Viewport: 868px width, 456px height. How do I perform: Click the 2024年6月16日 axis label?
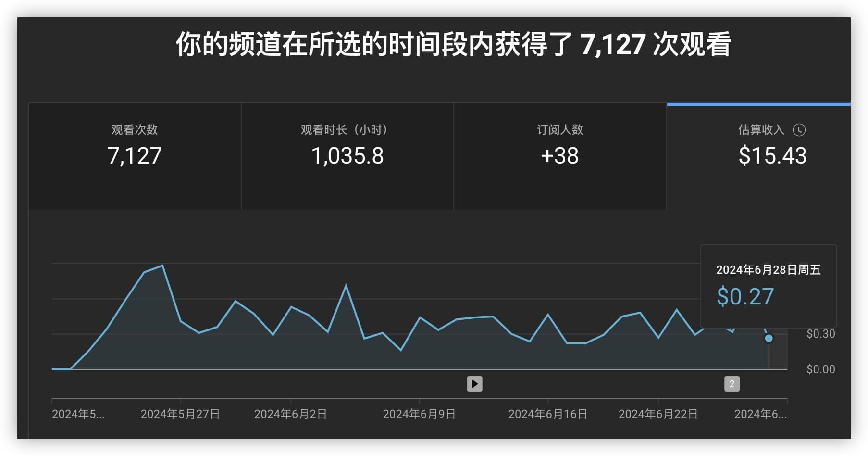click(548, 414)
